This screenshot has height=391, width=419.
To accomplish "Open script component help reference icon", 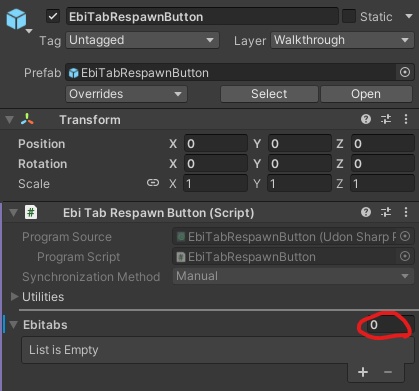I will pyautogui.click(x=366, y=212).
